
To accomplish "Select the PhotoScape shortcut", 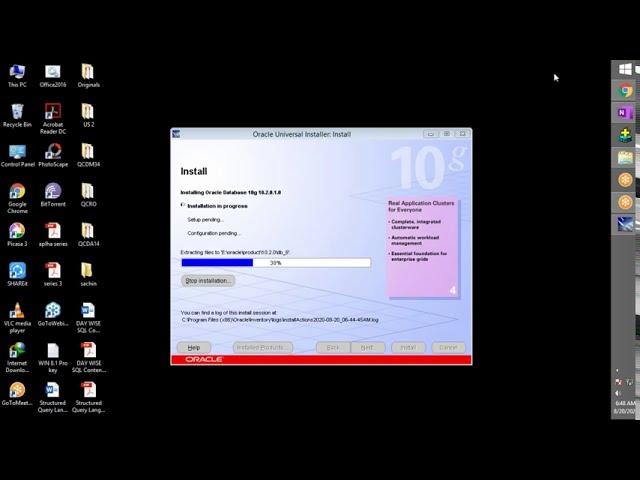I will [x=53, y=156].
